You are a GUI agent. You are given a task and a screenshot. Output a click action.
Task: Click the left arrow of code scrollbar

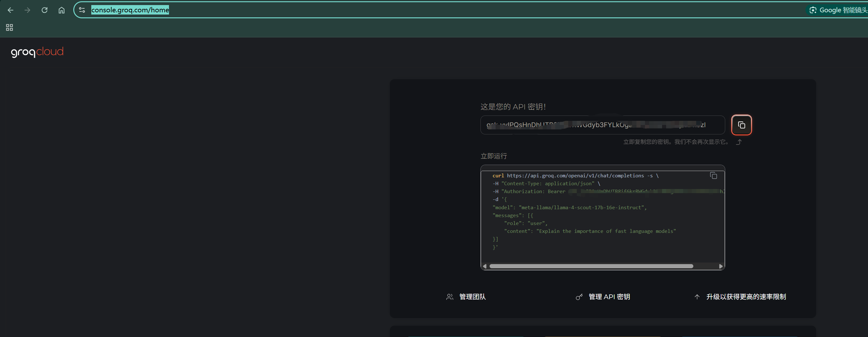pos(485,266)
